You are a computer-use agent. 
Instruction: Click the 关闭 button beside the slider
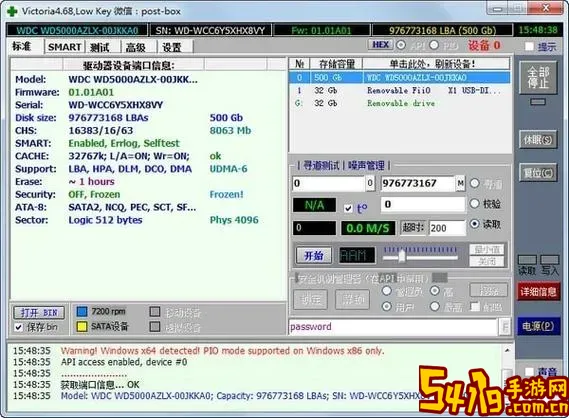pyautogui.click(x=487, y=261)
